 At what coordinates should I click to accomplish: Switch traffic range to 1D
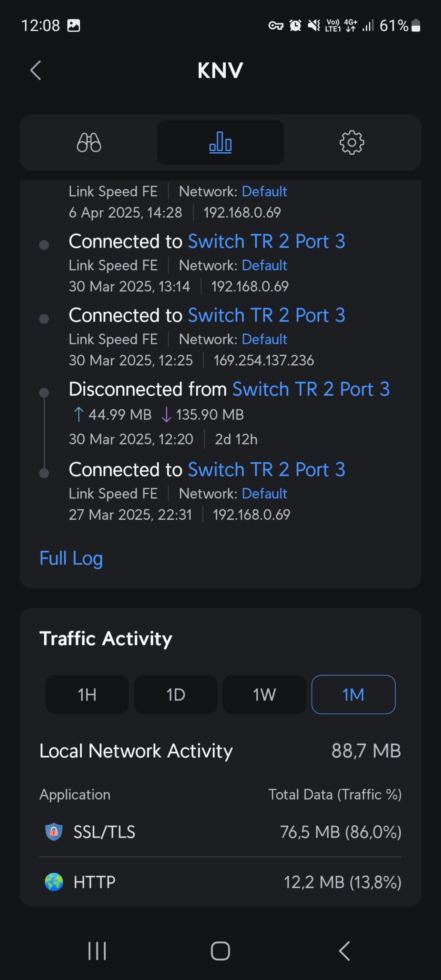coord(175,695)
